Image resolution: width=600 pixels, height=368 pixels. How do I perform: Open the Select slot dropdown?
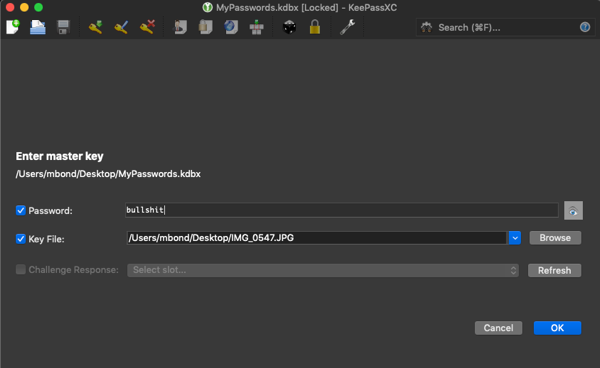coord(323,270)
